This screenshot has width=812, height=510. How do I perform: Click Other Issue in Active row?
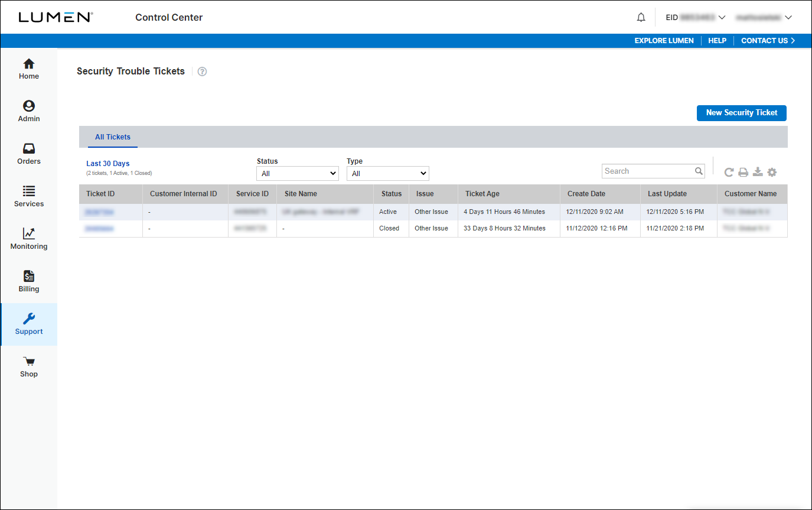[x=431, y=212]
